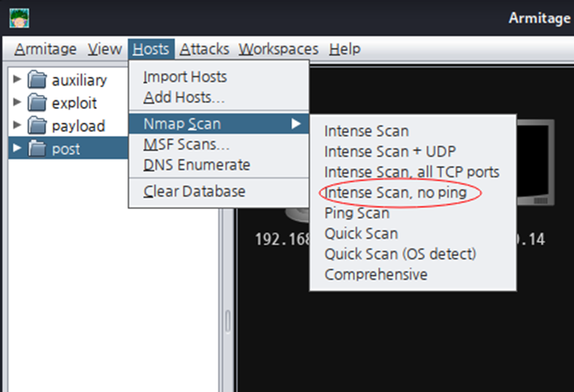Click the panel splitter handle
This screenshot has width=574, height=392.
(x=228, y=321)
